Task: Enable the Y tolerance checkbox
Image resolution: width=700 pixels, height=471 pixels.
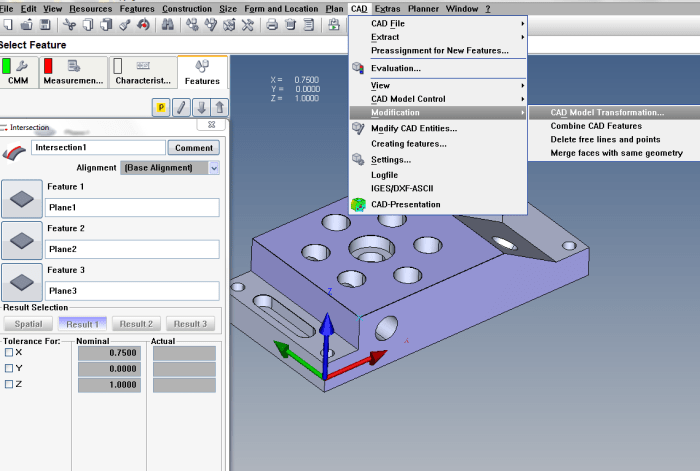Action: 9,368
